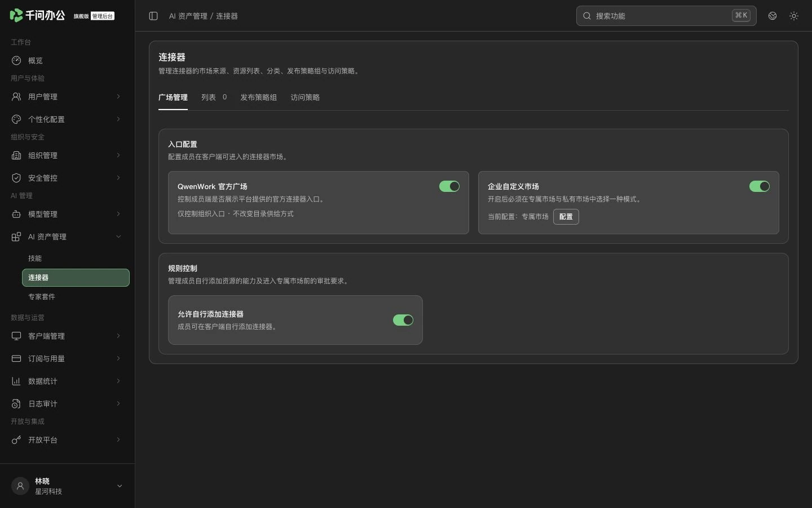Expand 用户管理 submenu chevron
Image resolution: width=812 pixels, height=508 pixels.
coord(118,97)
